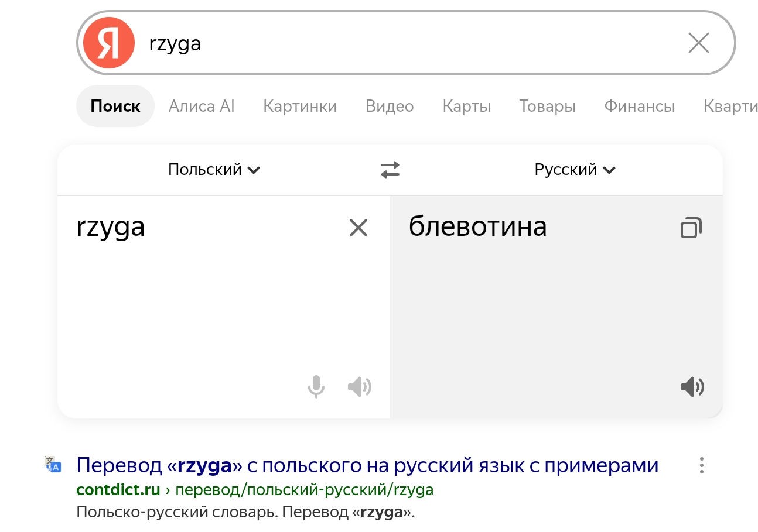
Task: Copy the translation блевотина
Action: [x=691, y=228]
